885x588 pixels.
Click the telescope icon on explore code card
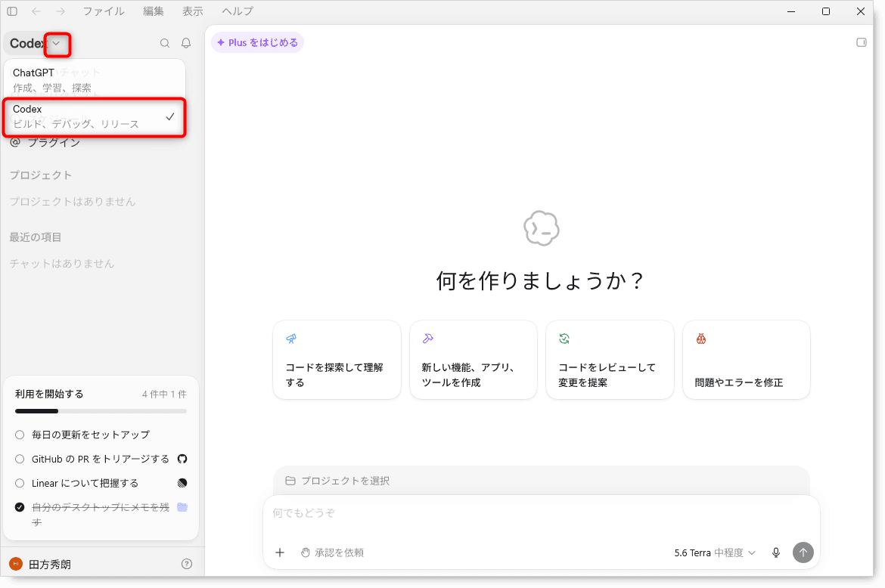tap(291, 339)
